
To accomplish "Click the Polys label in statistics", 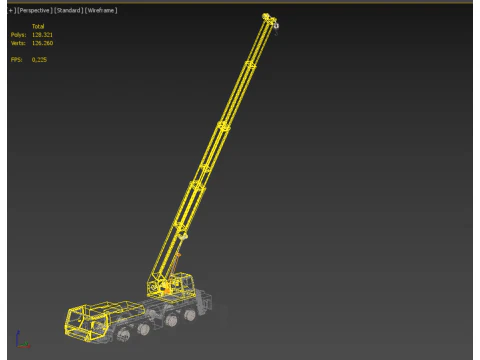I will 18,35.
